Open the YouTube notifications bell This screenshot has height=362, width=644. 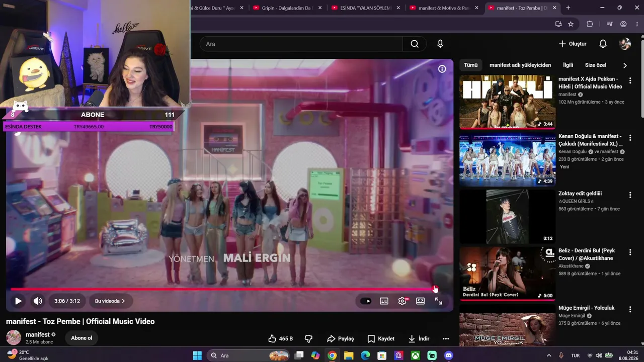[603, 44]
